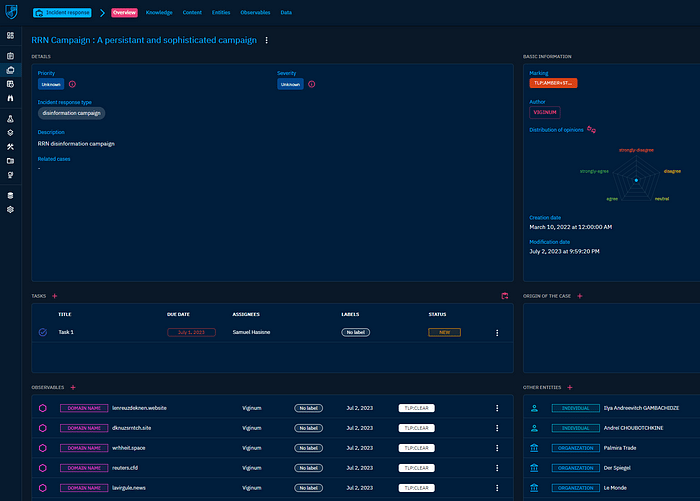Click the binoculars icon in the sidebar

pyautogui.click(x=10, y=99)
